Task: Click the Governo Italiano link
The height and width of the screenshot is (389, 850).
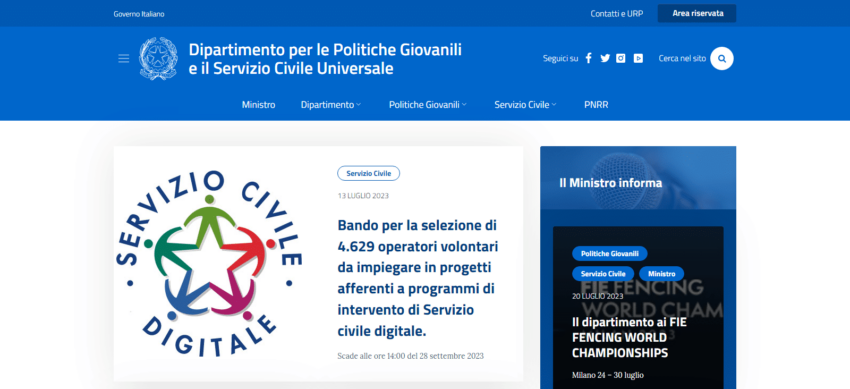Action: point(139,14)
